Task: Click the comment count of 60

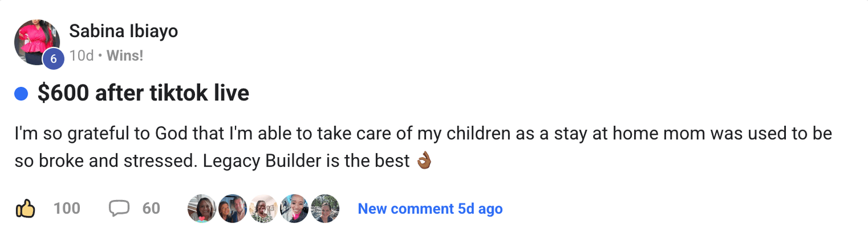Action: [151, 209]
